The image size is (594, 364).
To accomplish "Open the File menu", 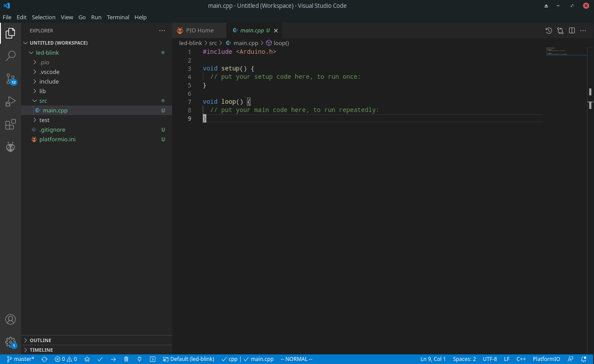I will pos(7,17).
